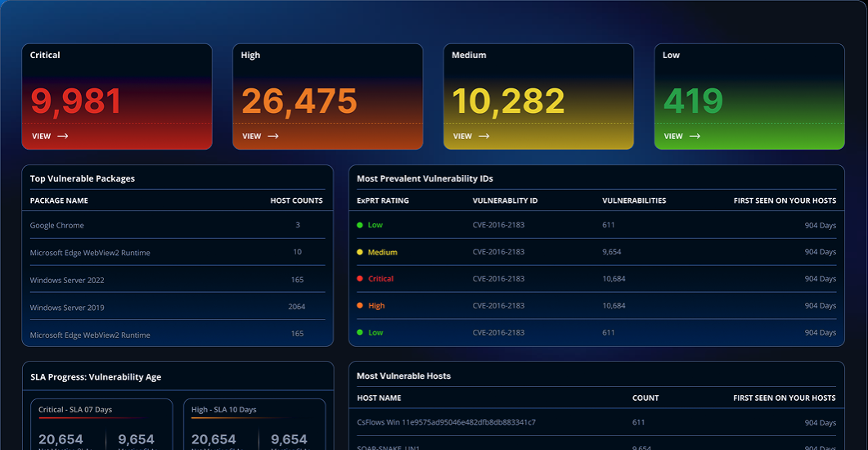This screenshot has height=450, width=868.
Task: Open the CVE-2016-2183 ID in the Critical row
Action: coord(498,279)
